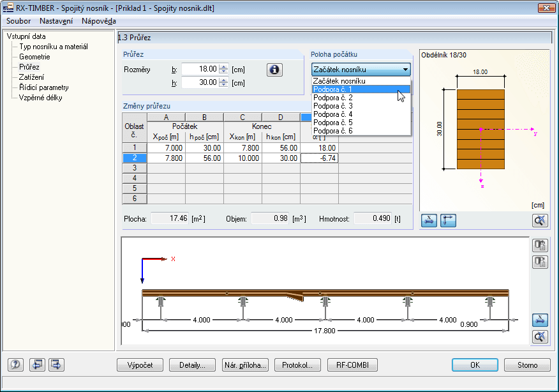Select 'Podpora č. 3' option

coord(361,106)
